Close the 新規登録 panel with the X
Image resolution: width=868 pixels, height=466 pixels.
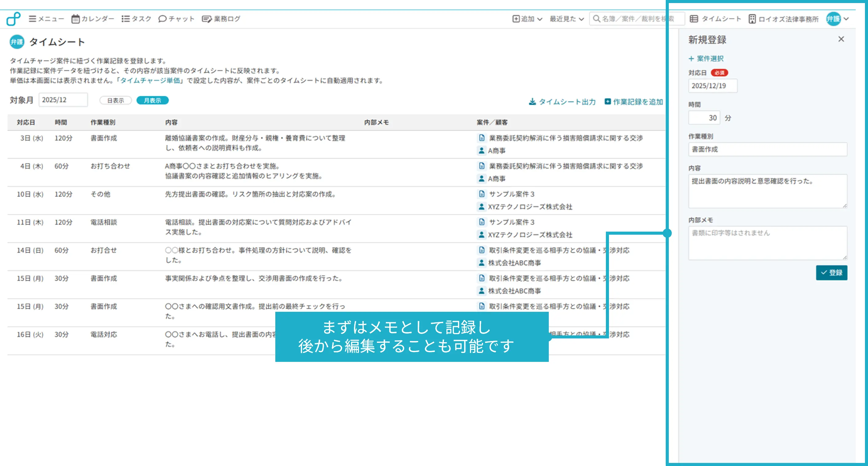click(841, 39)
